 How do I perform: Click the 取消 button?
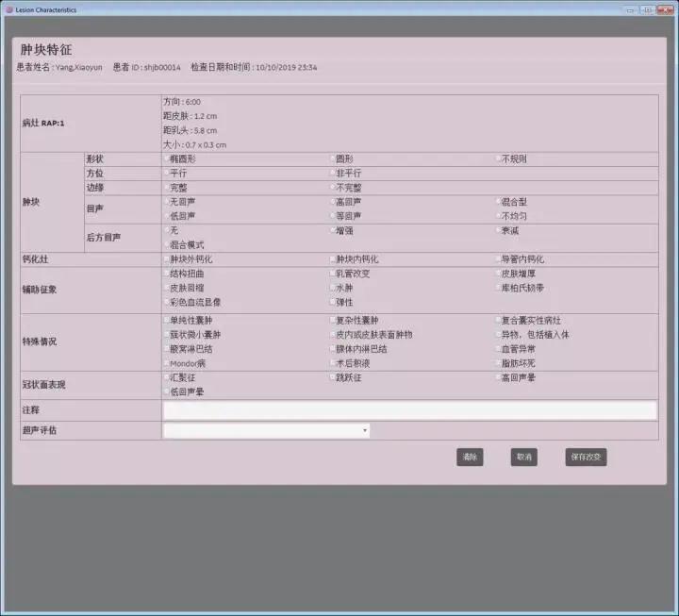tap(523, 458)
